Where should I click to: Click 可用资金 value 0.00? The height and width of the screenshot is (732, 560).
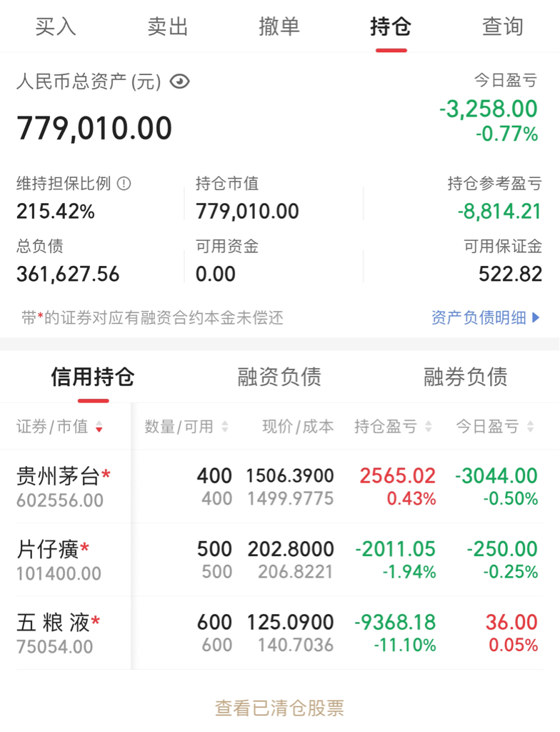click(x=216, y=274)
